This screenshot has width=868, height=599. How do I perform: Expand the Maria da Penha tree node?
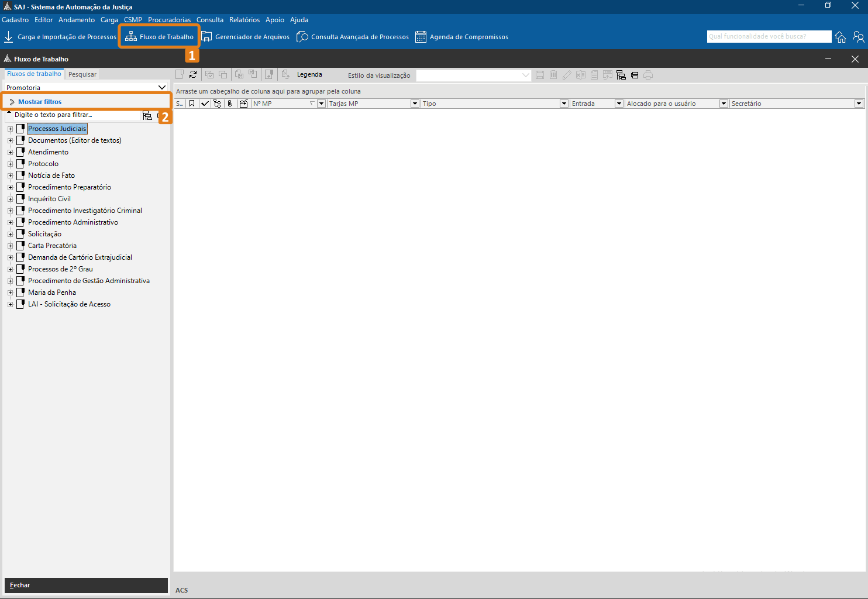coord(10,292)
